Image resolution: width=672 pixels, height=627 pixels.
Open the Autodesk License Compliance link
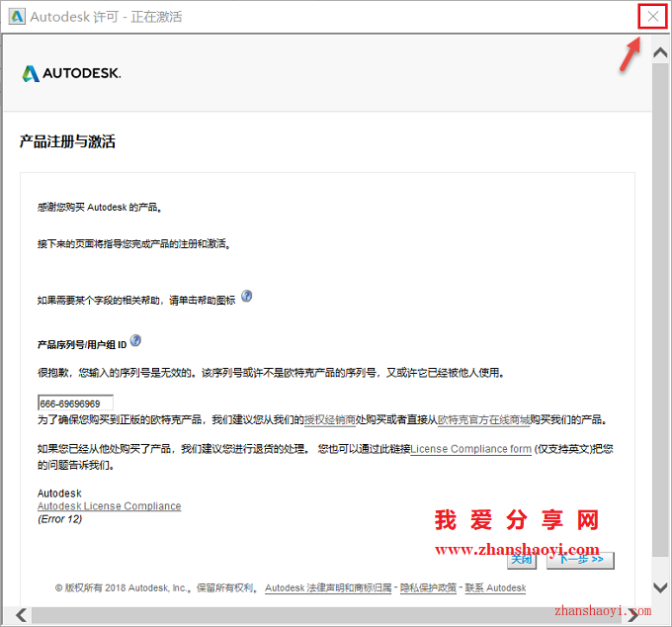point(110,506)
